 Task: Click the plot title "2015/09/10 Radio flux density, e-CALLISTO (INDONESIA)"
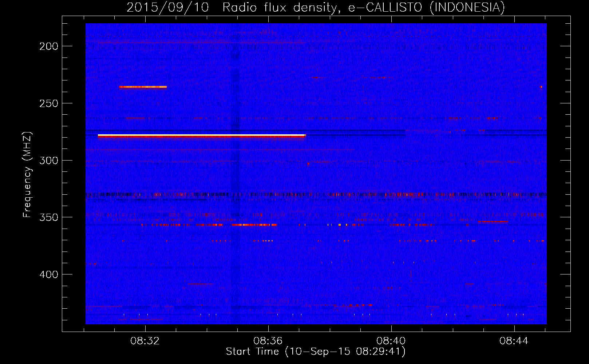[316, 7]
